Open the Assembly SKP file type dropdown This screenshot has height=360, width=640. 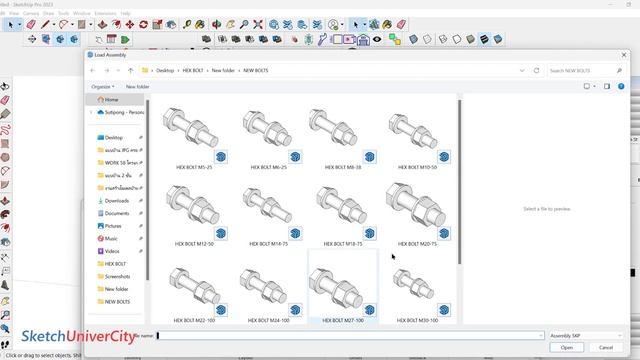(586, 336)
